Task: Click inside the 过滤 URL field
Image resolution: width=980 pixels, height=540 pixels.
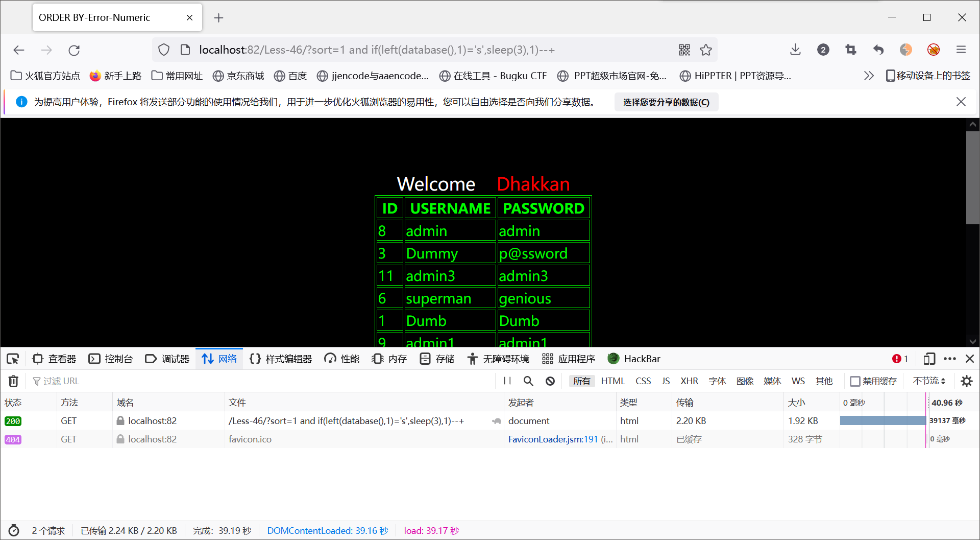Action: pyautogui.click(x=61, y=381)
